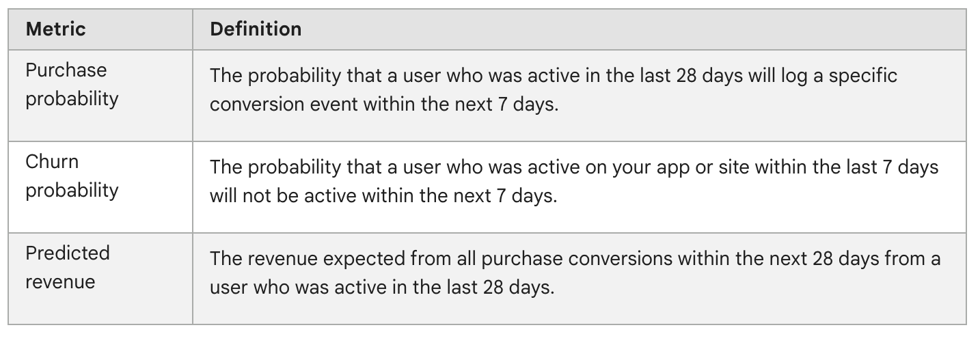The image size is (980, 347).
Task: Click 'The probability that a user who was active on your app' line
Action: [574, 167]
